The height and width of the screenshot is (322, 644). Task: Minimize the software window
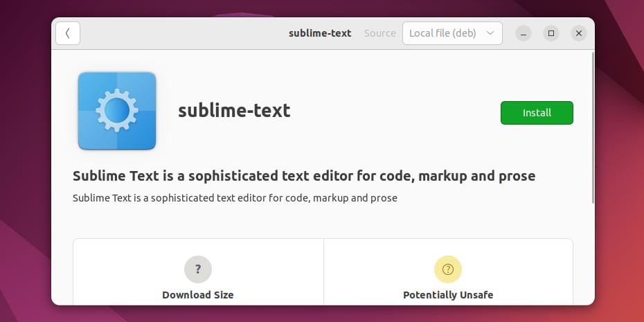[524, 33]
